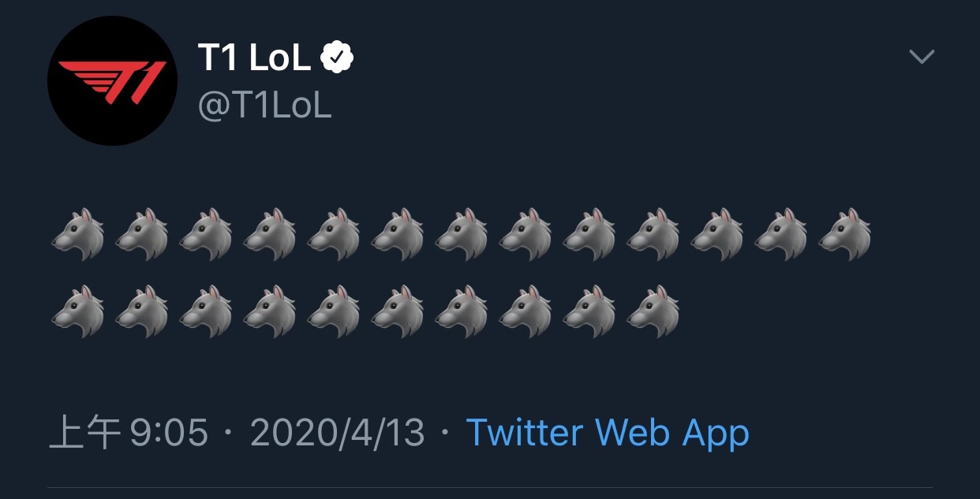This screenshot has height=499, width=980.
Task: Click the tenth wolf emoji in top row
Action: click(653, 235)
